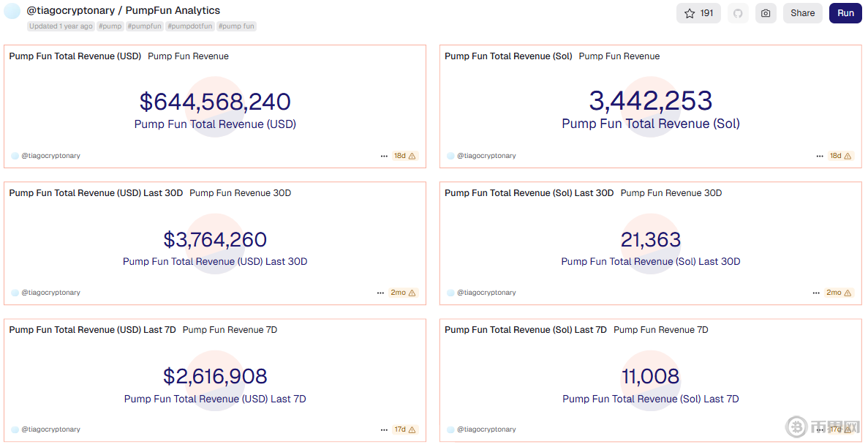The height and width of the screenshot is (447, 868).
Task: Open three-dot menu on Total Revenue (USD) card
Action: pyautogui.click(x=384, y=156)
